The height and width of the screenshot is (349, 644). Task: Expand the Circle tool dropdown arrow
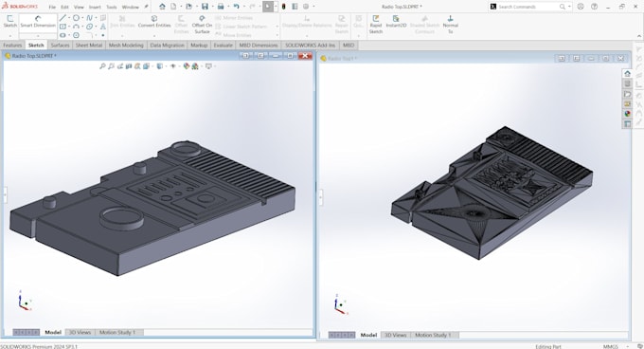[x=82, y=18]
